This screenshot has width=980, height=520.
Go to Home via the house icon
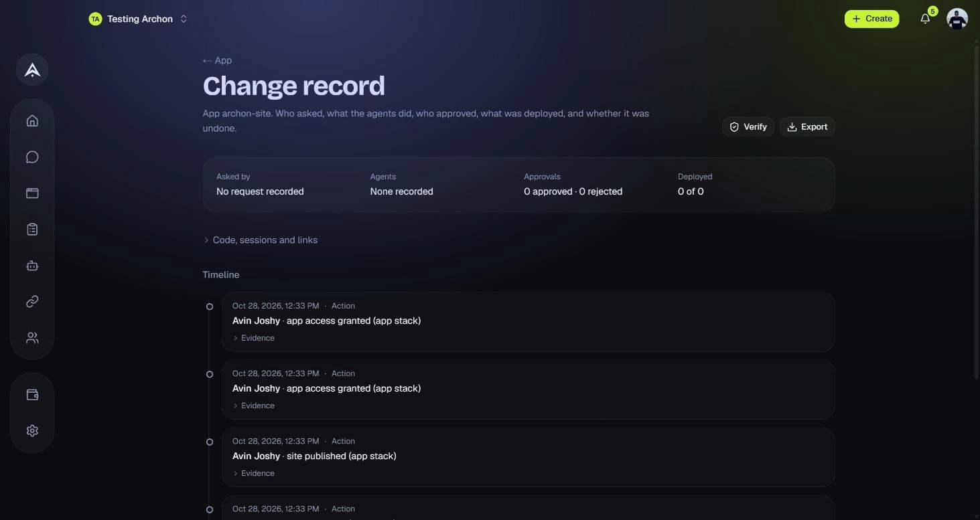click(x=32, y=121)
